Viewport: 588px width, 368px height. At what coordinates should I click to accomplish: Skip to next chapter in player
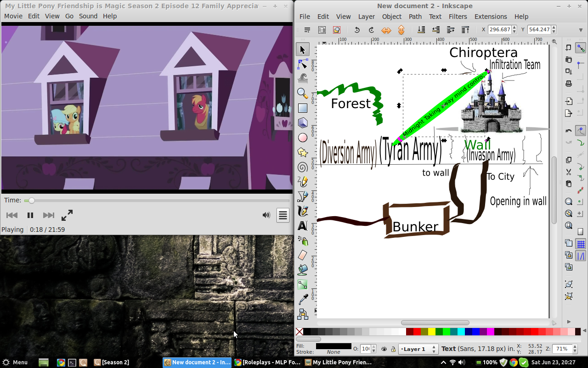(x=49, y=215)
